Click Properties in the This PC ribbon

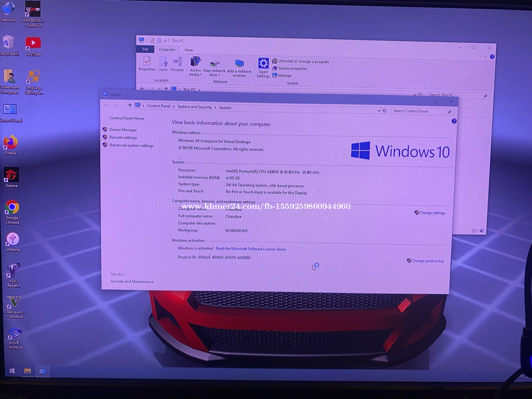[147, 63]
